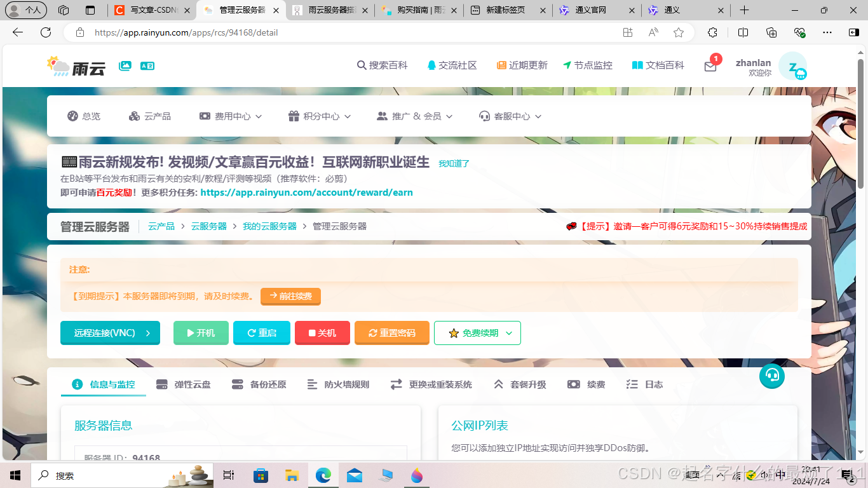Click the browser back arrow
The image size is (868, 488).
18,32
